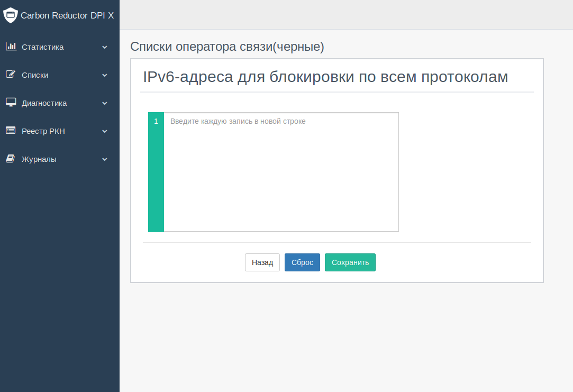Viewport: 573px width, 392px height.
Task: Click the Журналы book icon
Action: (x=10, y=159)
